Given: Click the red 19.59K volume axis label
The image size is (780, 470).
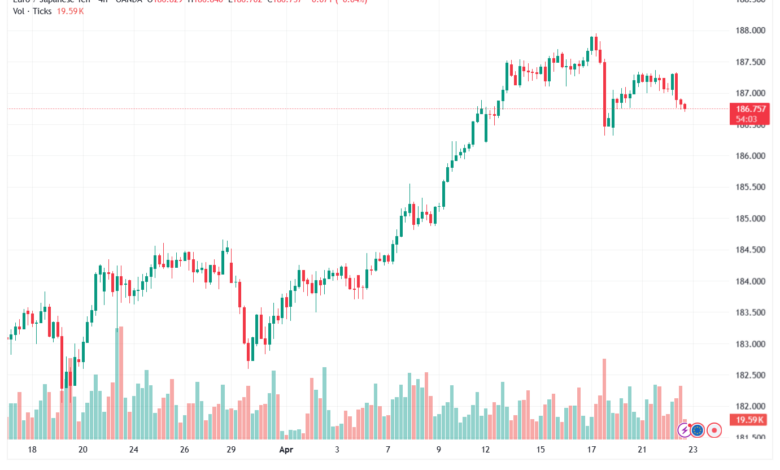Looking at the screenshot, I should point(750,420).
